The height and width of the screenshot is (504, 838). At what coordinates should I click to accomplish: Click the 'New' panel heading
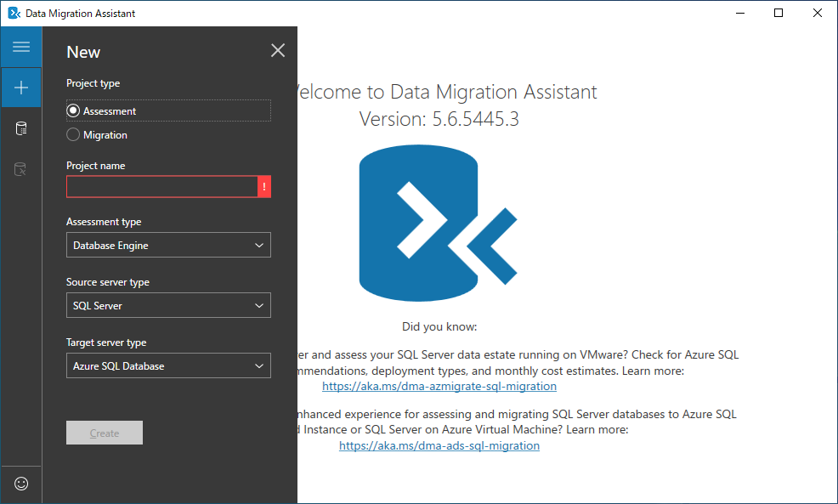point(83,52)
